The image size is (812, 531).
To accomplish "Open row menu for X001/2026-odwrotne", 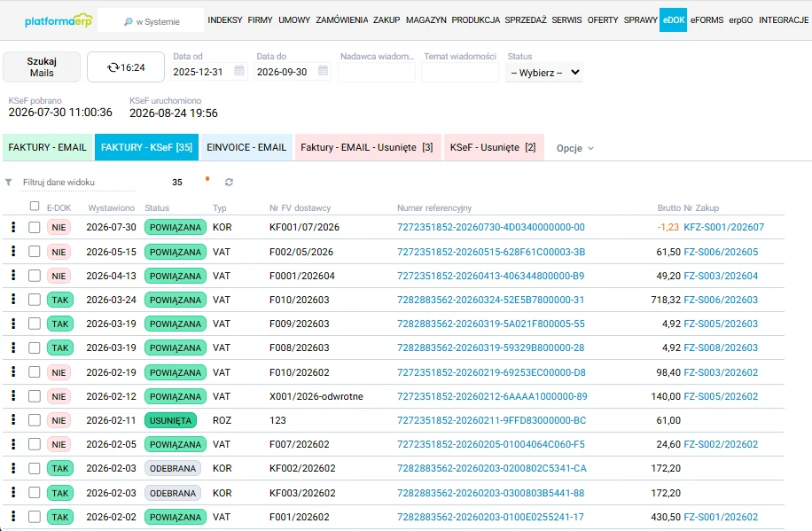I will pyautogui.click(x=13, y=396).
